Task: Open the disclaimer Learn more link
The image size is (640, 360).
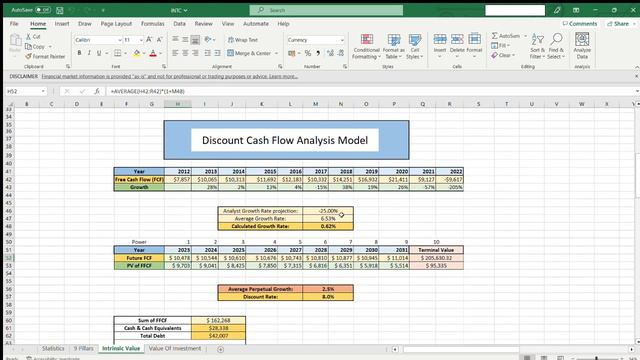Action: pyautogui.click(x=284, y=76)
